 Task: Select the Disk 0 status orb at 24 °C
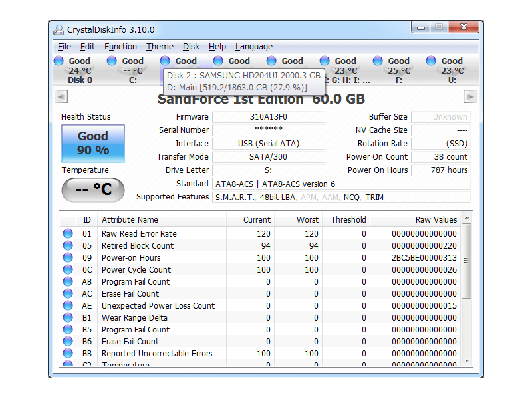tap(59, 61)
